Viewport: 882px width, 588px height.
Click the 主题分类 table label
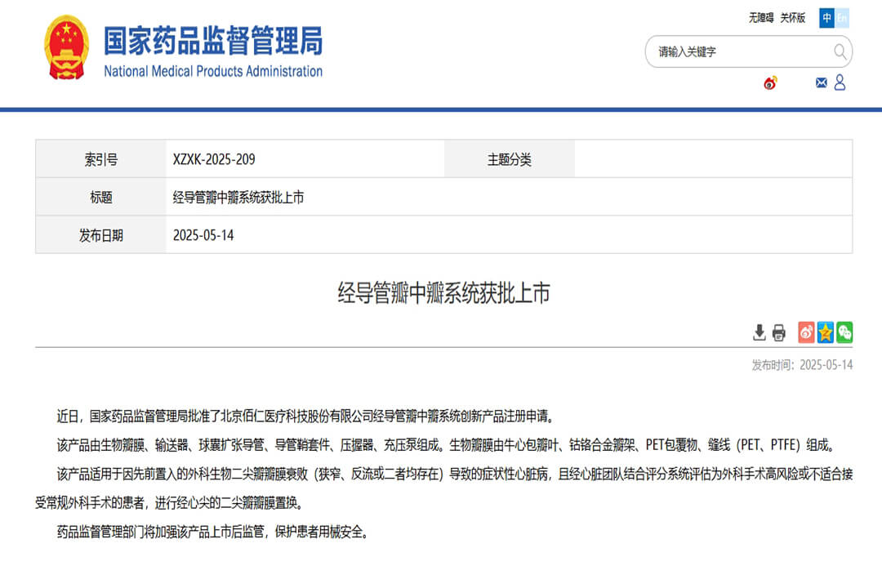509,160
